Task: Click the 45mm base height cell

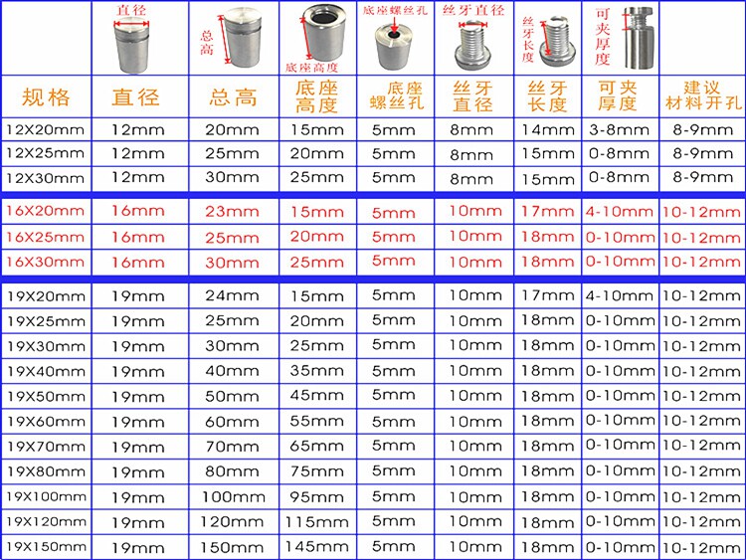Action: 317,395
